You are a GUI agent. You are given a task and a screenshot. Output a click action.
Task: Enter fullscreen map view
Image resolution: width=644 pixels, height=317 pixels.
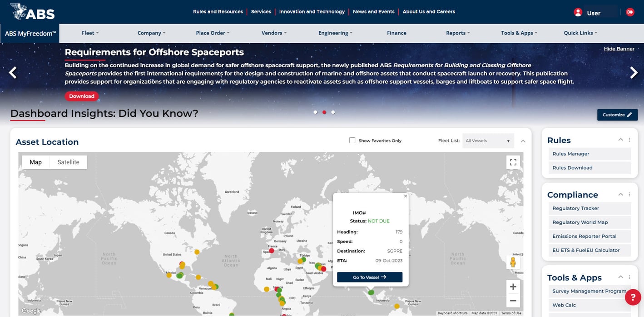tap(513, 162)
